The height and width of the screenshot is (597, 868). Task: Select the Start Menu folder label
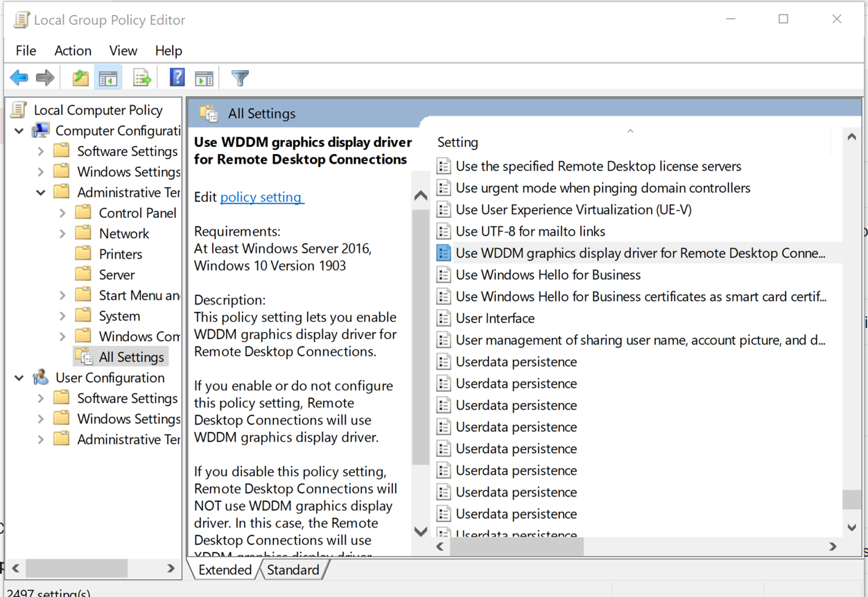pyautogui.click(x=139, y=295)
